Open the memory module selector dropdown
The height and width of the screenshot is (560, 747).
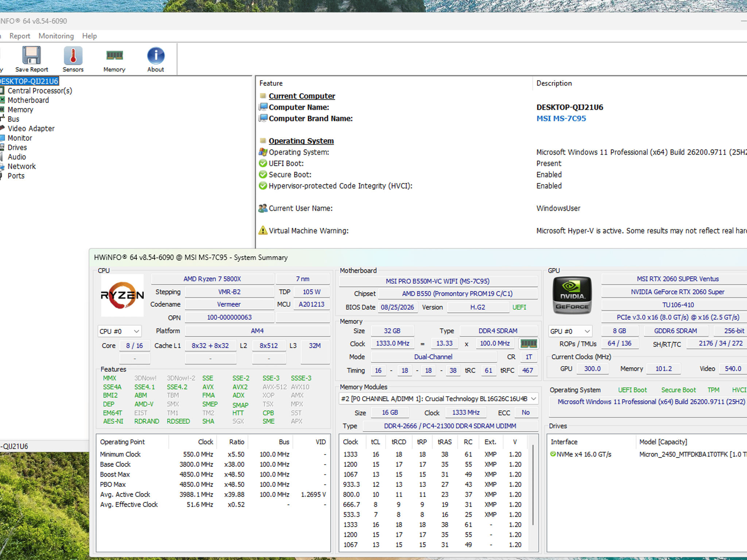439,398
